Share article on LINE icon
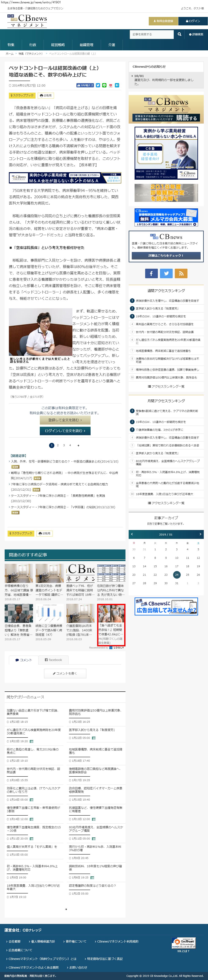The image size is (208, 980). (104, 85)
